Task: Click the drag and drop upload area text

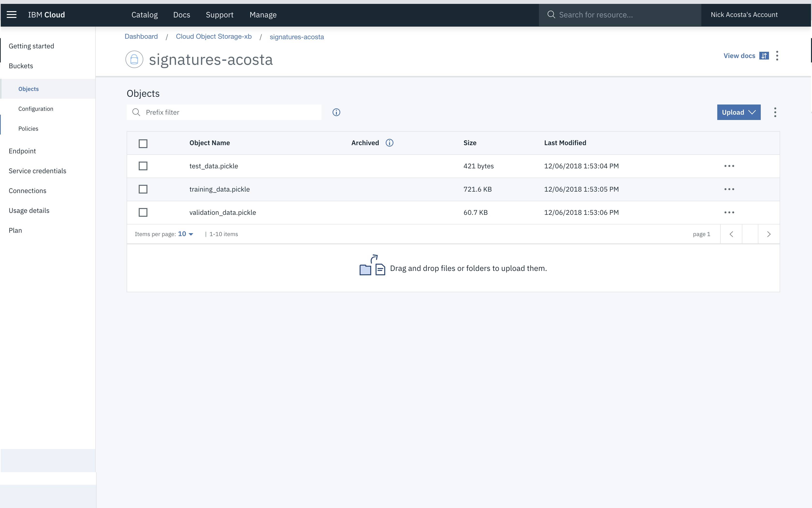Action: [468, 268]
